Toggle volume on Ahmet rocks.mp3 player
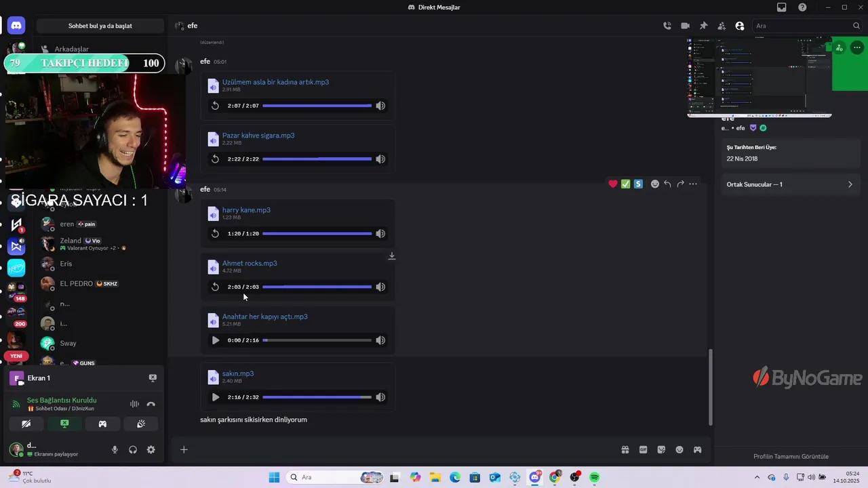868x488 pixels. click(x=380, y=287)
